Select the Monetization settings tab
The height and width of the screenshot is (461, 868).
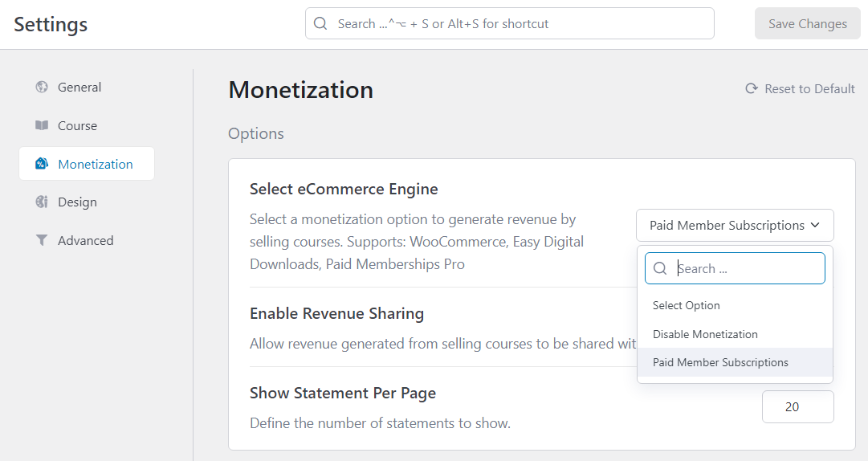click(x=87, y=163)
